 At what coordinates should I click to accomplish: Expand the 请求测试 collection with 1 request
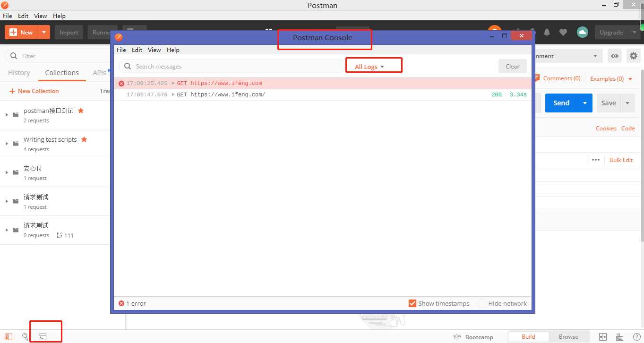7,201
